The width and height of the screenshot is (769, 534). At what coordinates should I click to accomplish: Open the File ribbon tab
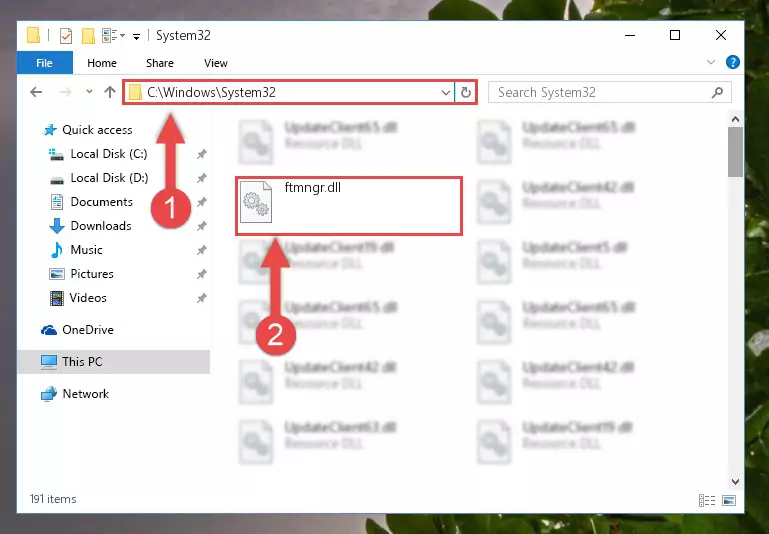(44, 63)
